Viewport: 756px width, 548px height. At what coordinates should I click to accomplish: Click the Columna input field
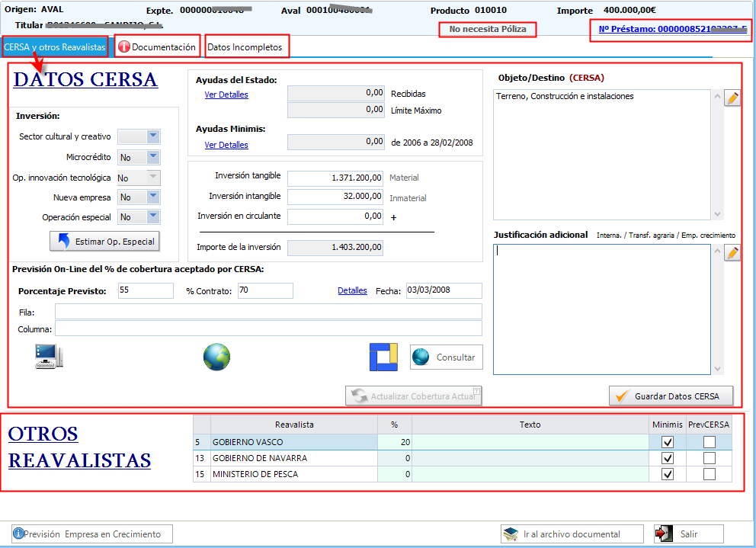coord(268,328)
